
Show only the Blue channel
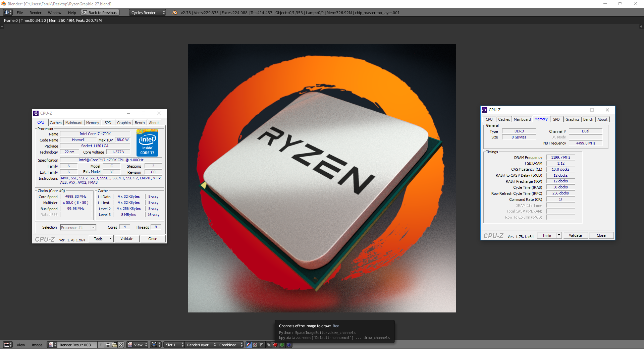point(289,345)
